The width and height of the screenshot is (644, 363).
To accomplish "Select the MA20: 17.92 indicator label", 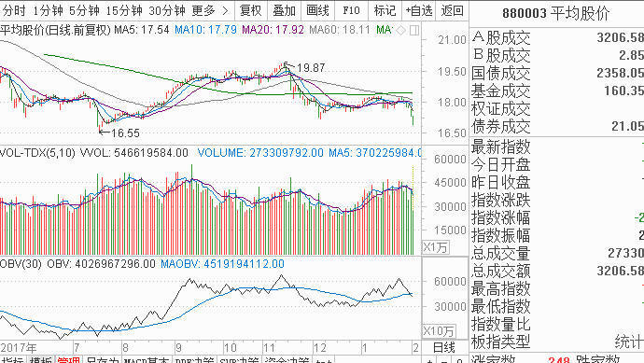I will [x=273, y=30].
